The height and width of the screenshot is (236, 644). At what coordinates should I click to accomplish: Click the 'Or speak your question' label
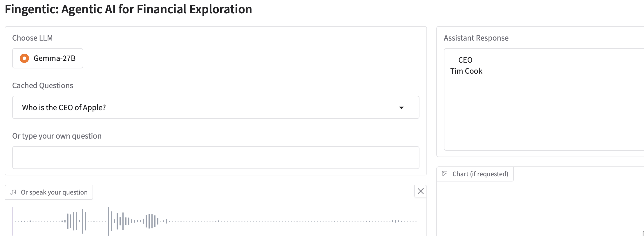pos(54,192)
